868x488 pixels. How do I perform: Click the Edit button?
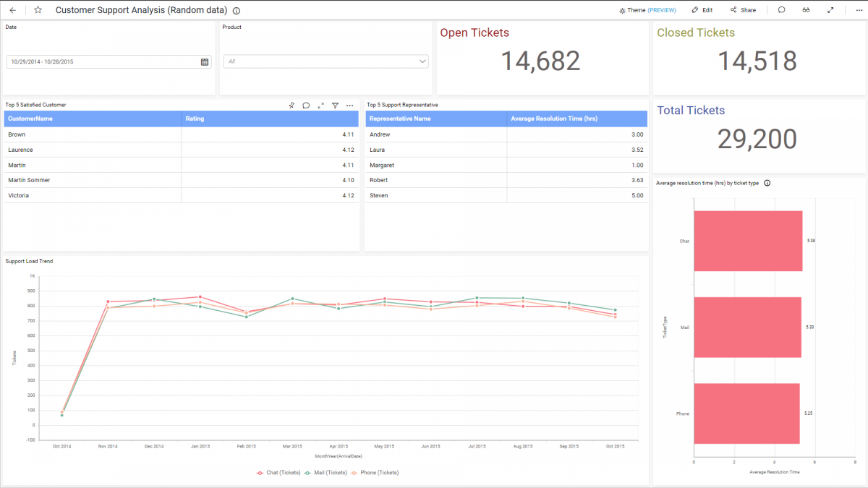pos(704,9)
